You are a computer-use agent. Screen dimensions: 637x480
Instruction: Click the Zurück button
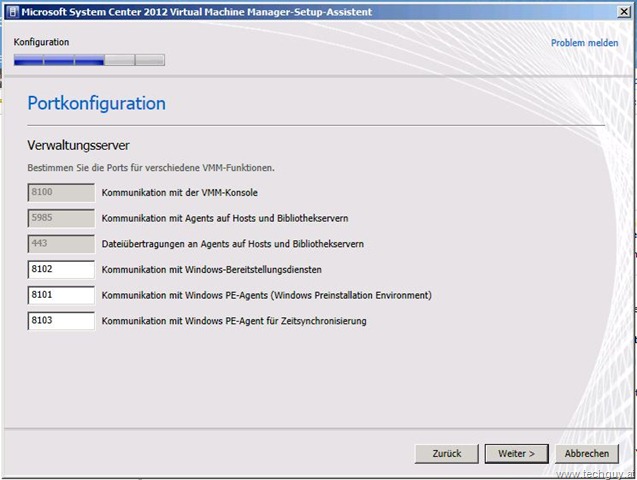coord(446,454)
